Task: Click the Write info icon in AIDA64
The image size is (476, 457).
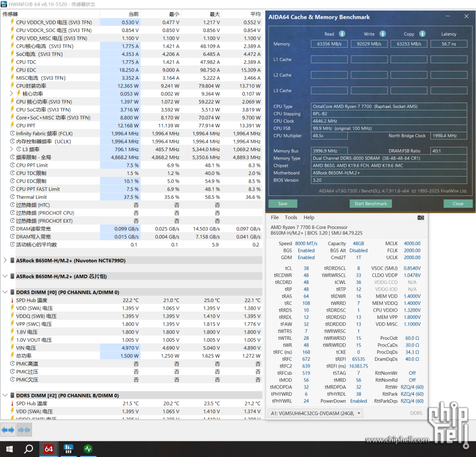Action: point(383,34)
